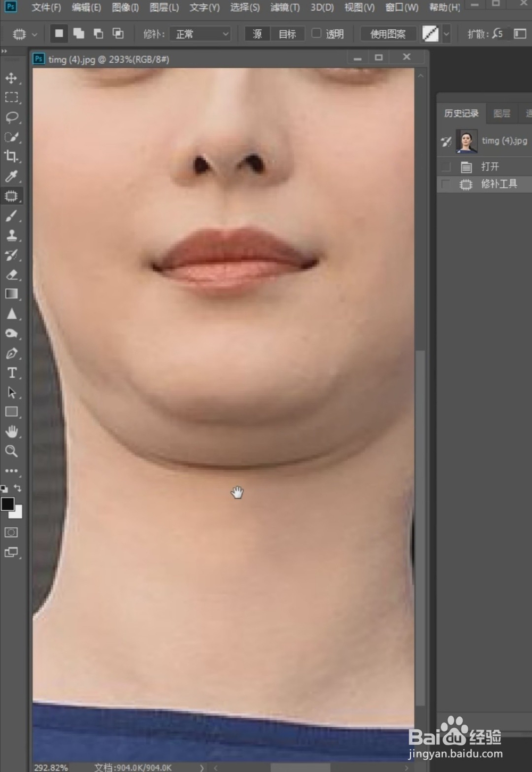Select the Rectangle shape tool
This screenshot has height=772, width=532.
tap(11, 412)
